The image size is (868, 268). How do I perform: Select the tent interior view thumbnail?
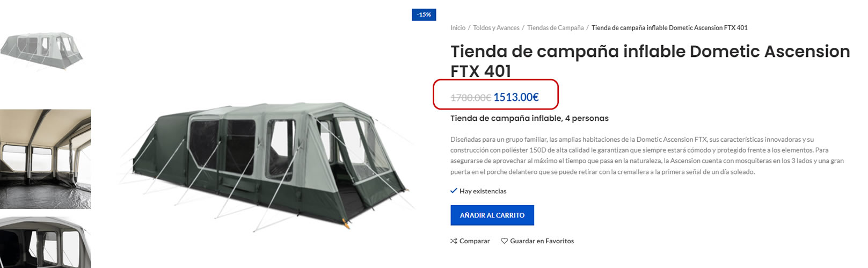pos(45,159)
